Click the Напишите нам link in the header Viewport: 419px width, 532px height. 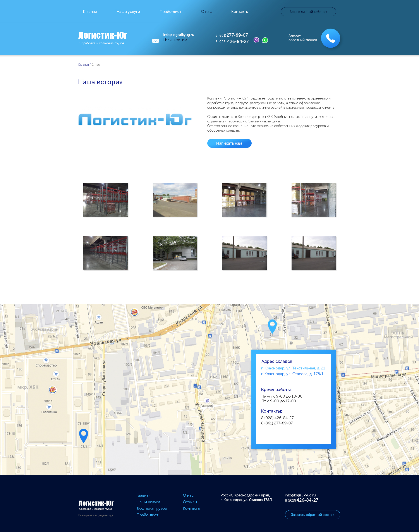pyautogui.click(x=175, y=40)
